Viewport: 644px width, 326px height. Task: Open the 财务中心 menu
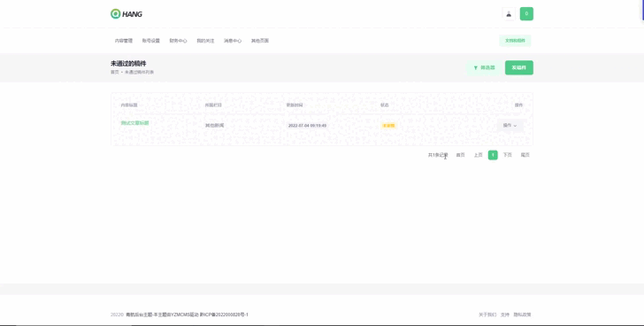[x=179, y=41]
